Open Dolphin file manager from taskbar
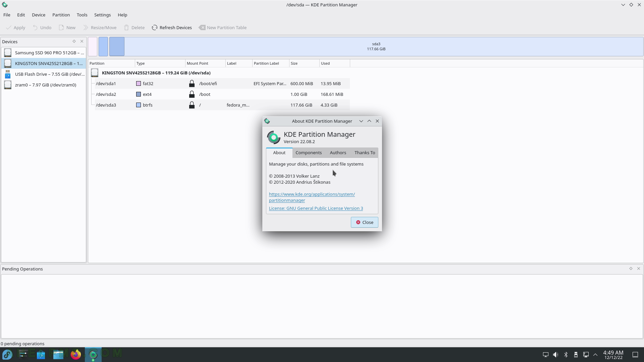 click(58, 354)
